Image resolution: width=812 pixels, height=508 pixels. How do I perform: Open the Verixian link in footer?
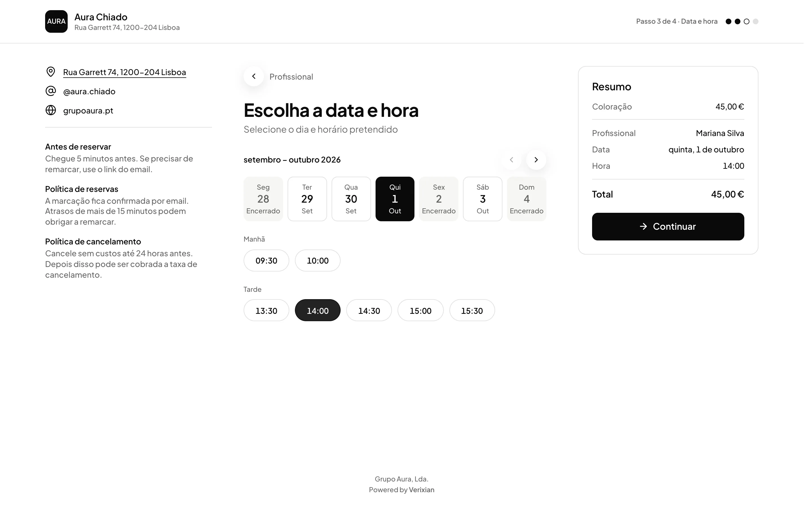(x=422, y=490)
